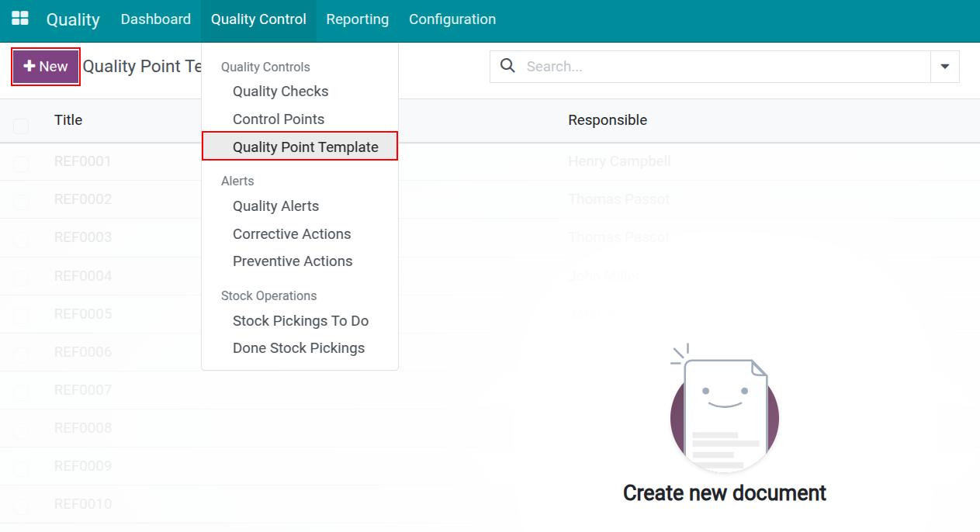Screen dimensions: 980x532
Task: Open the REF0005 record
Action: pos(83,314)
